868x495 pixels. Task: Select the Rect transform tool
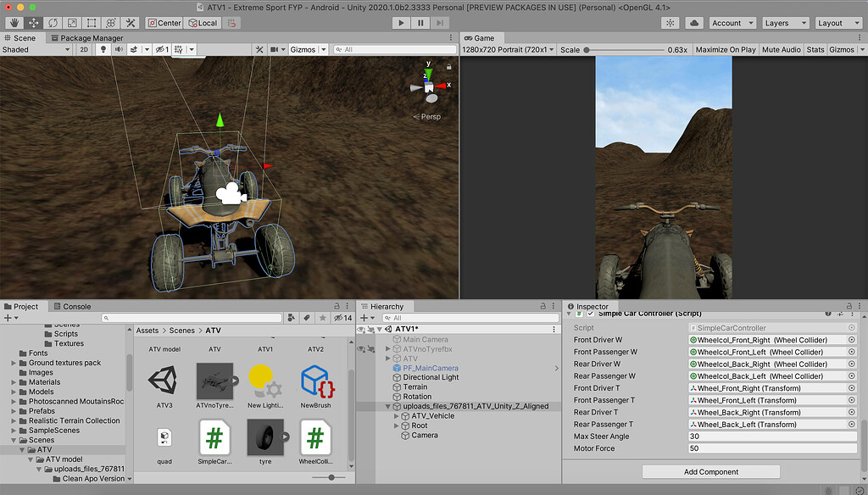pyautogui.click(x=91, y=23)
